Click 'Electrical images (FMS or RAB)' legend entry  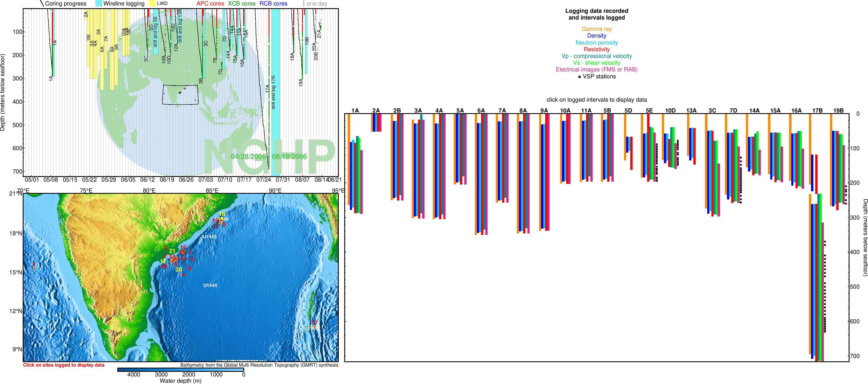point(596,70)
